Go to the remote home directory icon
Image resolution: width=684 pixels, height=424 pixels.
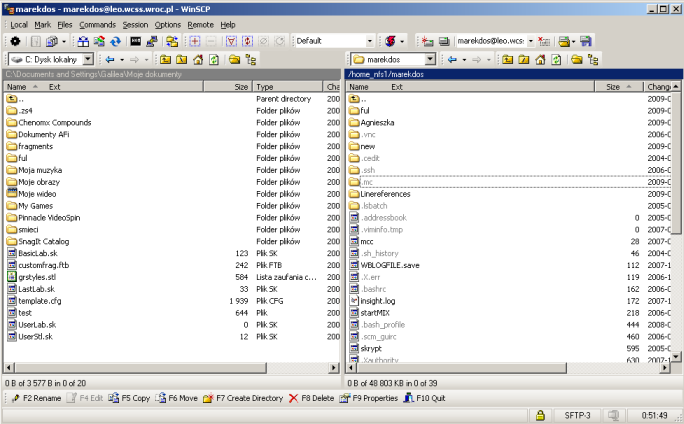(540, 59)
